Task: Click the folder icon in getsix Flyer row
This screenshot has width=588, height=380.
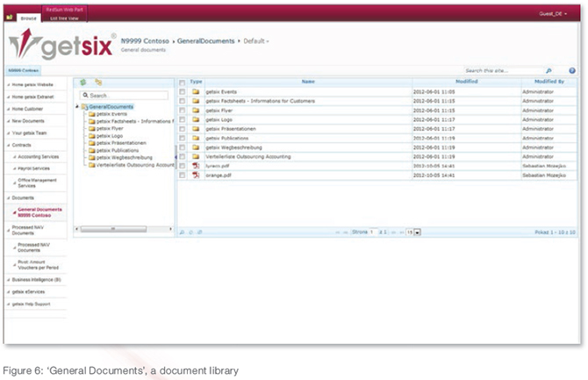Action: point(196,111)
